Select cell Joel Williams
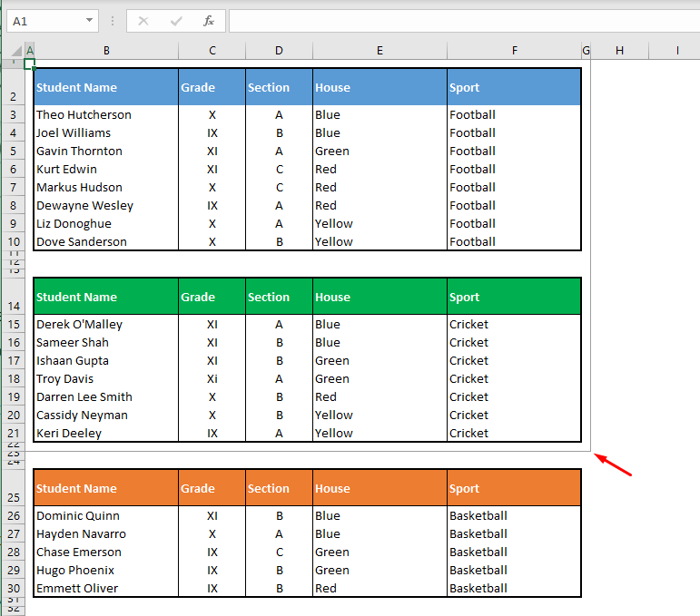700x616 pixels. click(106, 133)
